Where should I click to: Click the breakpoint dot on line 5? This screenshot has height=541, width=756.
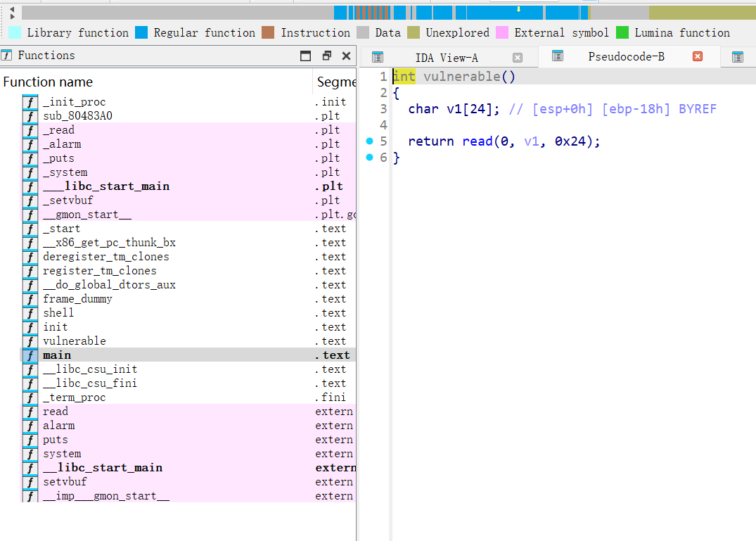click(x=369, y=141)
